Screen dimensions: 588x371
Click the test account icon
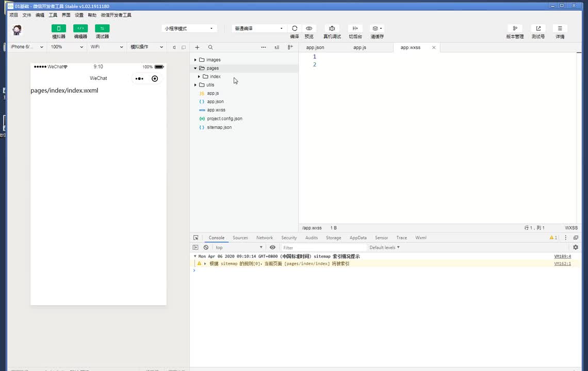(538, 28)
